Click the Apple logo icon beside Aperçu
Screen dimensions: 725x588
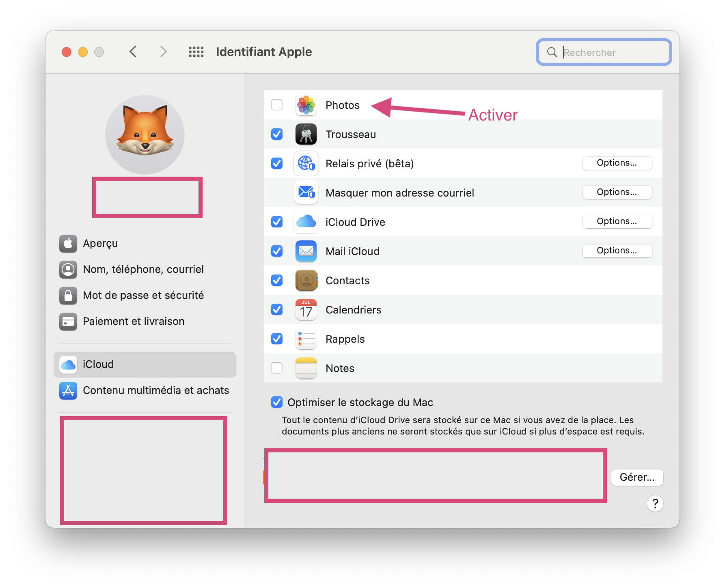(68, 244)
